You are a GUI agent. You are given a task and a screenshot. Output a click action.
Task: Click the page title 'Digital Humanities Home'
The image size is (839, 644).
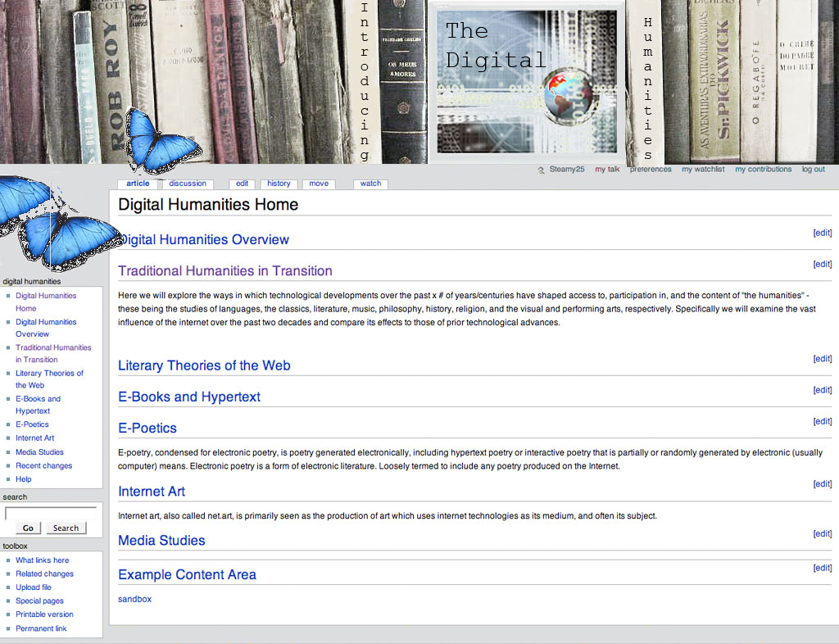208,204
